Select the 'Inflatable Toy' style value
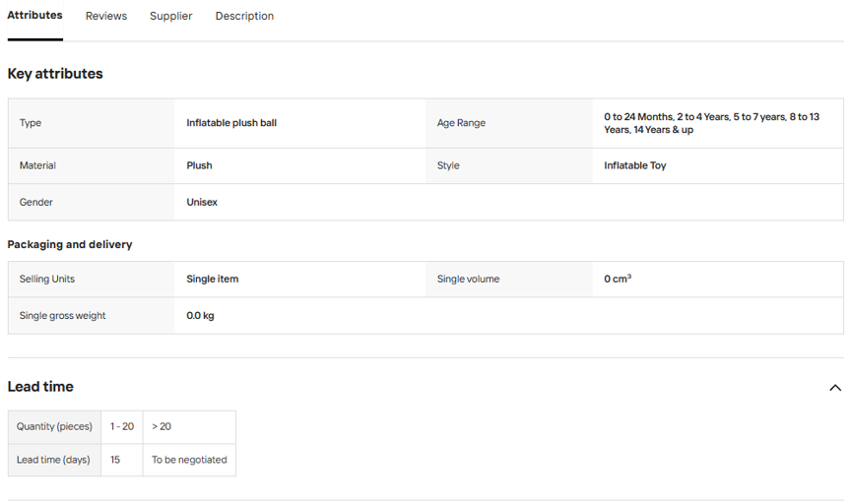 [x=635, y=165]
